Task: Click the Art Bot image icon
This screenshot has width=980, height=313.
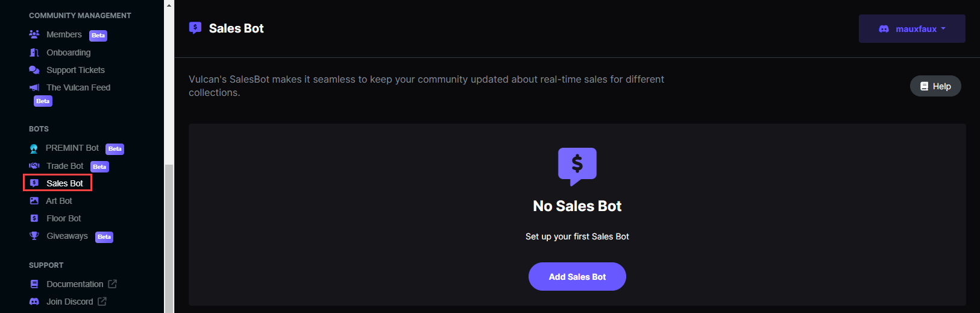Action: tap(34, 201)
